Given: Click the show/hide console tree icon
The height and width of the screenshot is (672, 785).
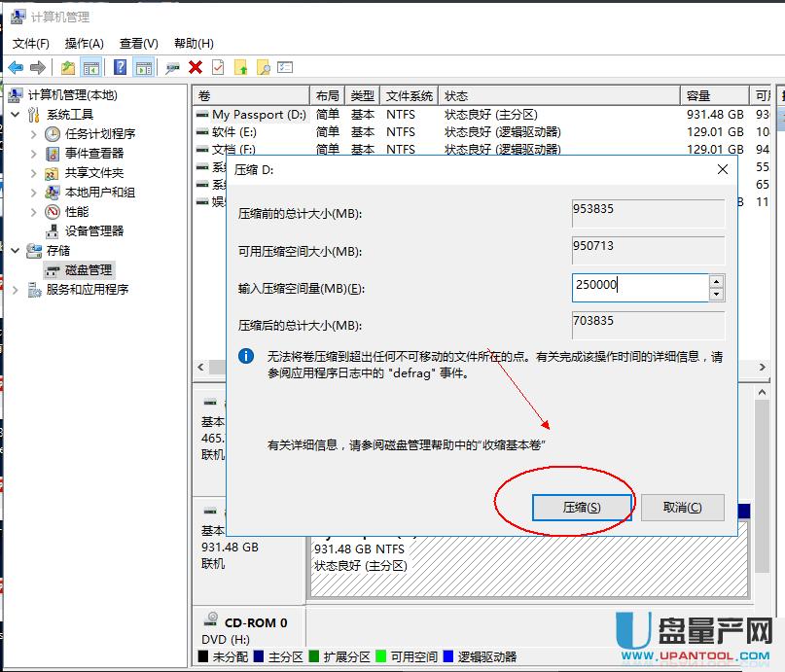Looking at the screenshot, I should (x=91, y=67).
